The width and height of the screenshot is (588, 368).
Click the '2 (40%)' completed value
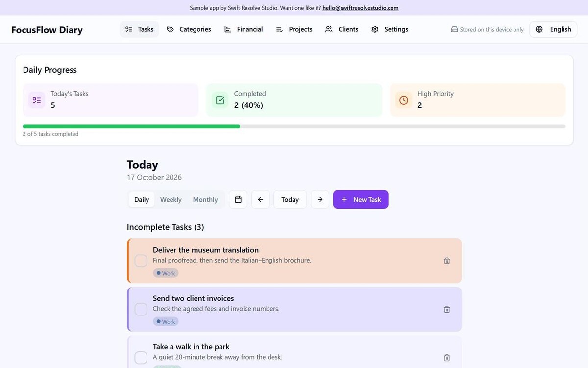tap(248, 105)
